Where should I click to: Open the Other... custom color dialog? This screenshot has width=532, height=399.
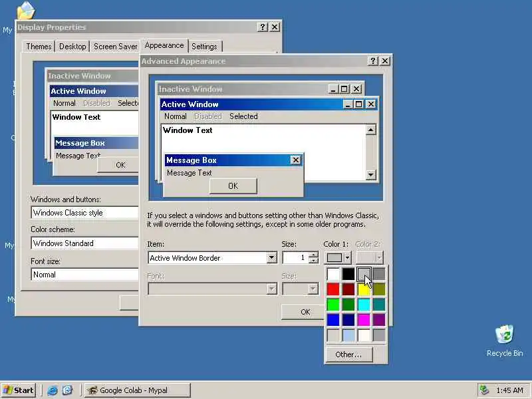pyautogui.click(x=348, y=354)
